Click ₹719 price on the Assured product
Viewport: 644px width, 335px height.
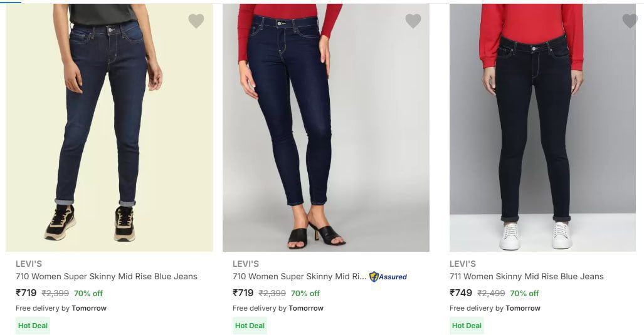click(243, 293)
